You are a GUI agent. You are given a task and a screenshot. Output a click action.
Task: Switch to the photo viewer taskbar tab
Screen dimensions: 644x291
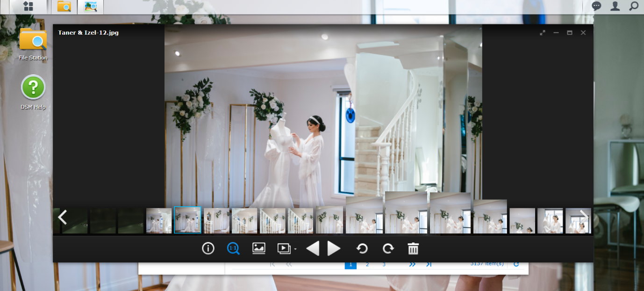click(x=90, y=7)
